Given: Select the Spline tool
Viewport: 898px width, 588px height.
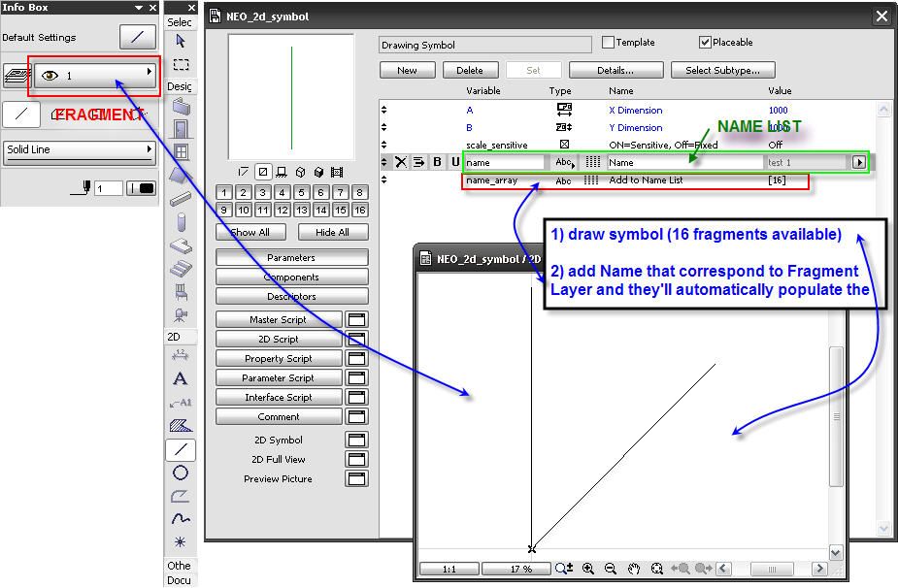Looking at the screenshot, I should click(x=181, y=519).
